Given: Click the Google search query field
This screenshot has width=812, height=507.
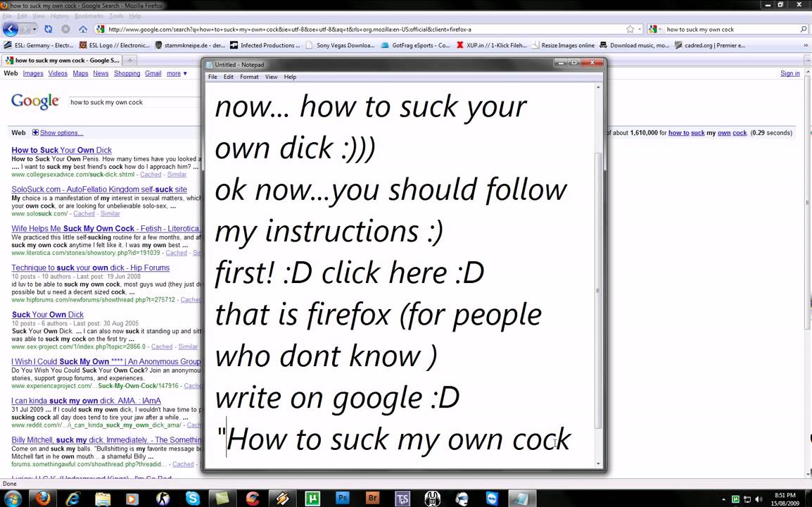Looking at the screenshot, I should tap(134, 102).
